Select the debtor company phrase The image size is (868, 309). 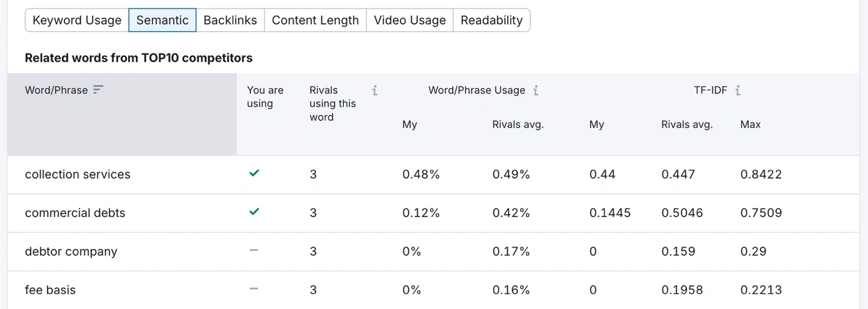tap(71, 251)
